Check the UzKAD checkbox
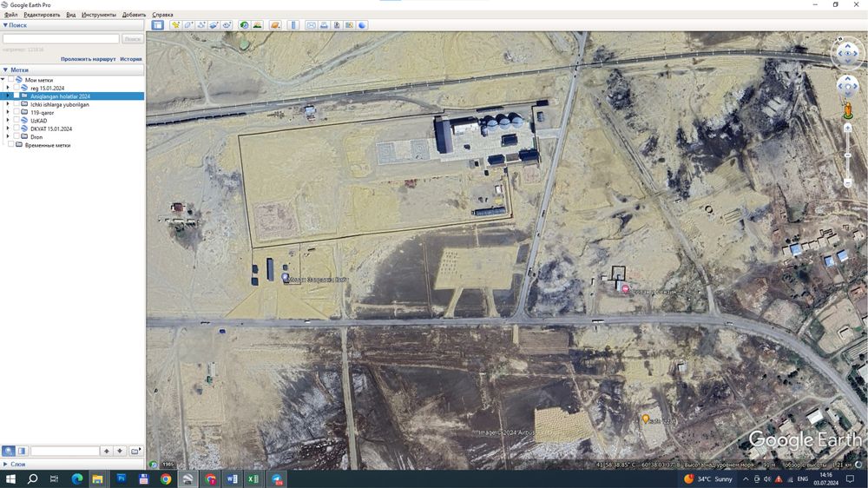Viewport: 868px width, 488px height. pos(16,120)
